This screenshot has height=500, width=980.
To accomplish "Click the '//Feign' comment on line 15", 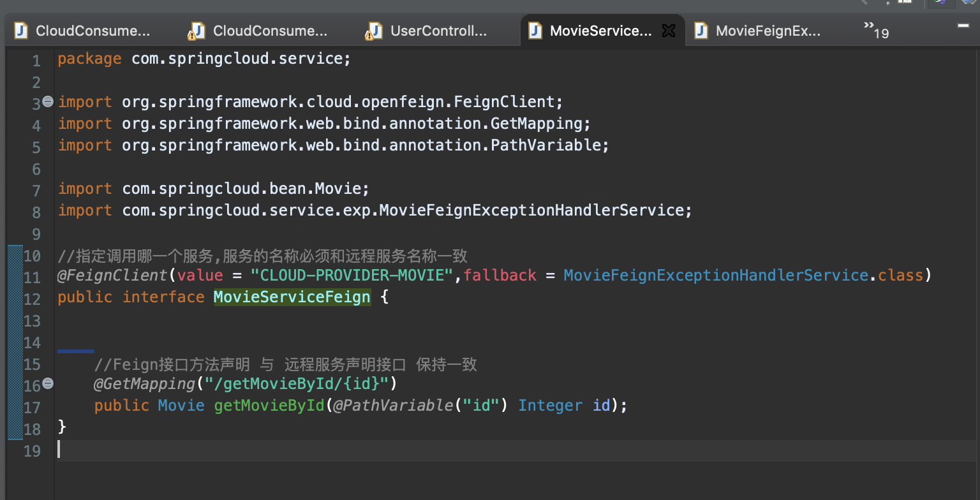I will click(286, 365).
